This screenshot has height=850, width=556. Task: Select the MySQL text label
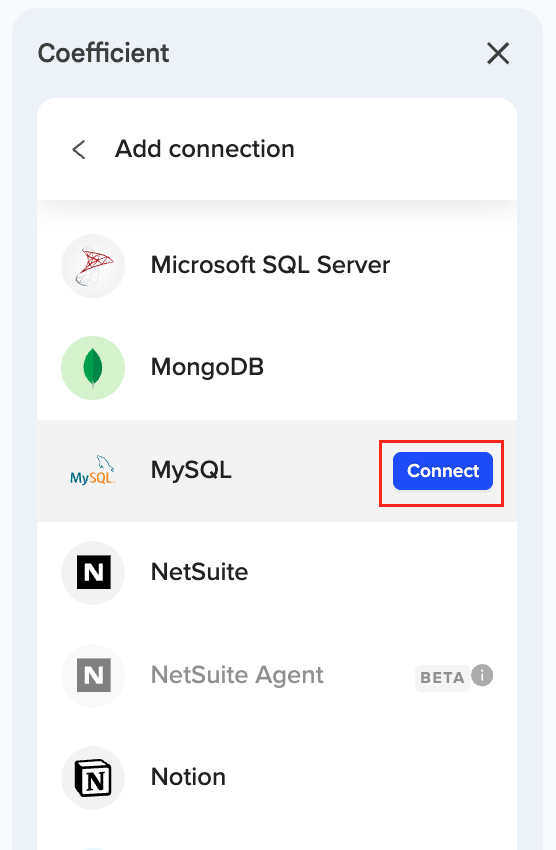click(x=191, y=470)
